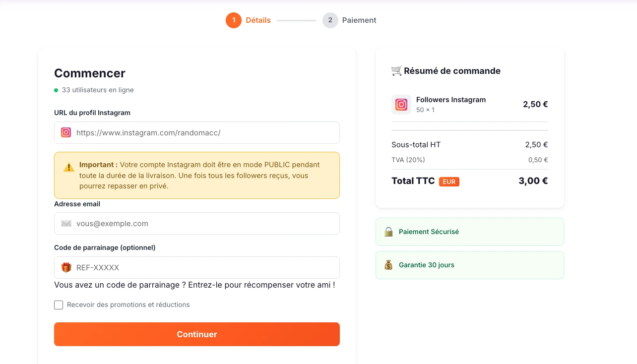637x364 pixels.
Task: Click the padlock icon in Paiement Sécurisé
Action: pos(388,232)
